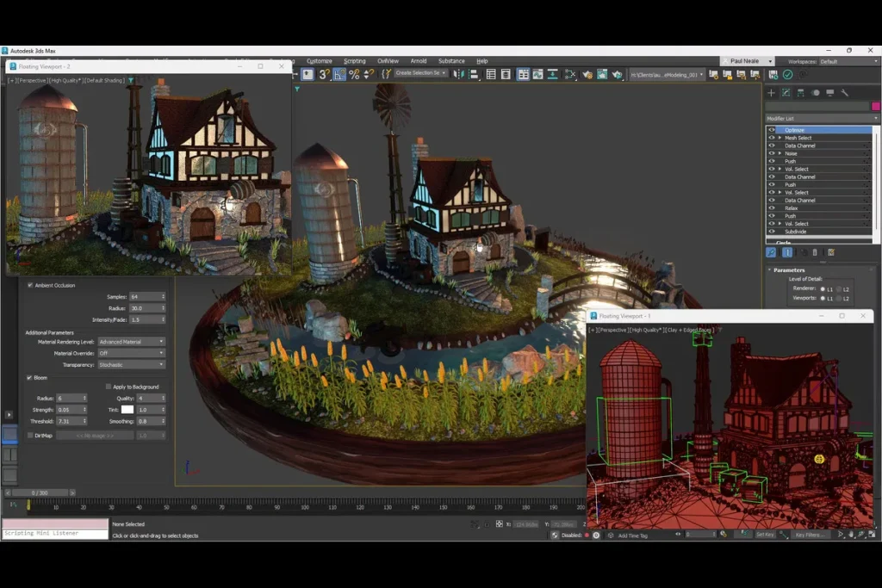882x588 pixels.
Task: Expand the Noise modifier sub-objects
Action: click(x=780, y=153)
